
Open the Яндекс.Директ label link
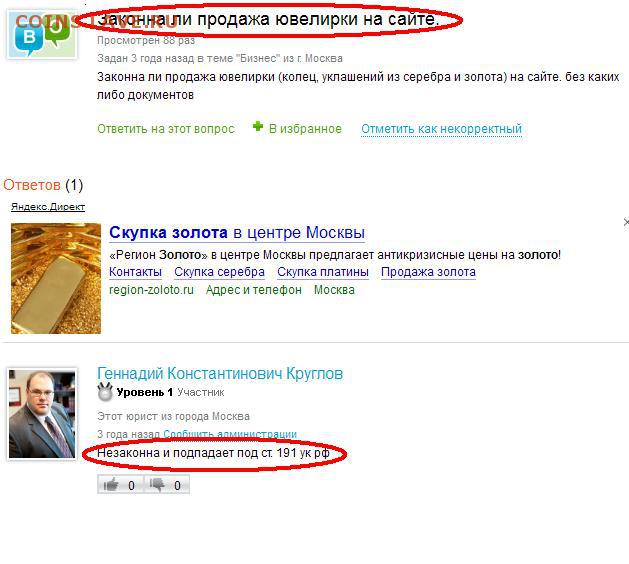(x=48, y=207)
